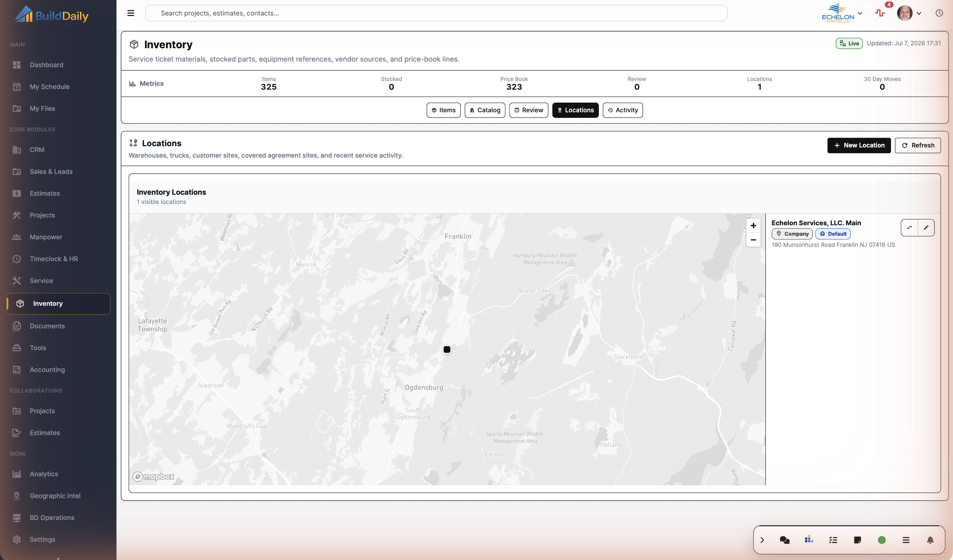
Task: Toggle the Live status badge
Action: pyautogui.click(x=849, y=43)
